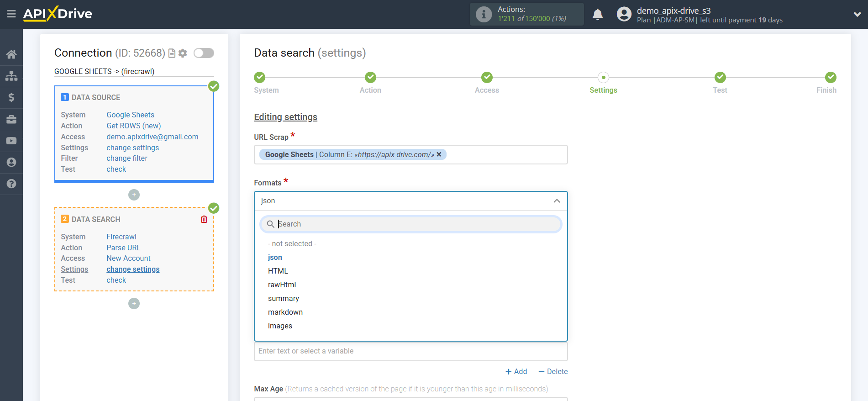Open the Parse URL action link

coord(124,248)
